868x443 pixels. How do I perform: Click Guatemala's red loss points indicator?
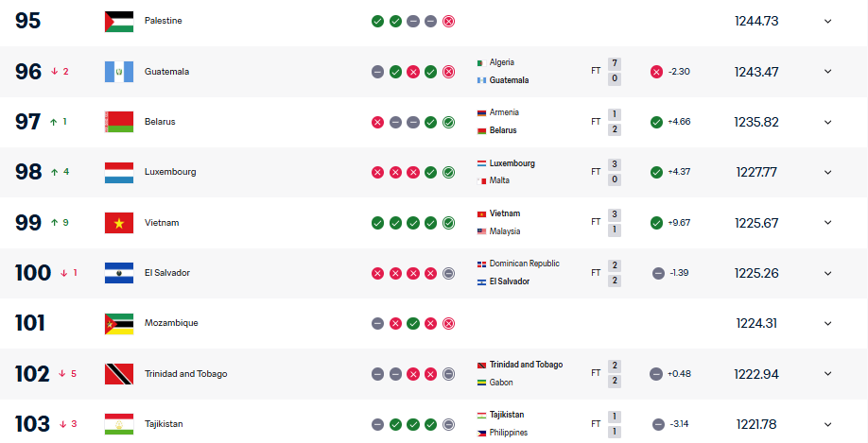656,72
